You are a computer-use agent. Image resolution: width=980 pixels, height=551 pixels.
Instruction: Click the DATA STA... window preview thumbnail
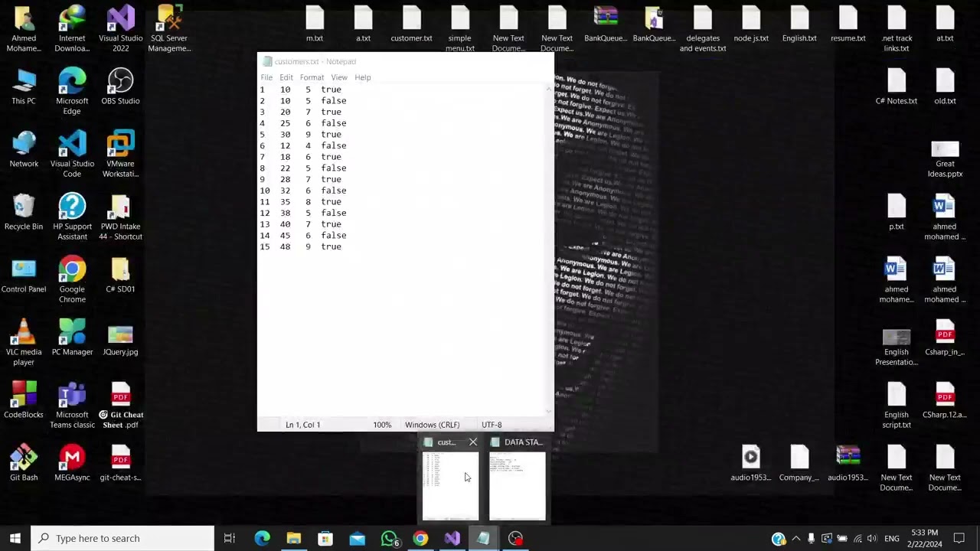tap(518, 485)
